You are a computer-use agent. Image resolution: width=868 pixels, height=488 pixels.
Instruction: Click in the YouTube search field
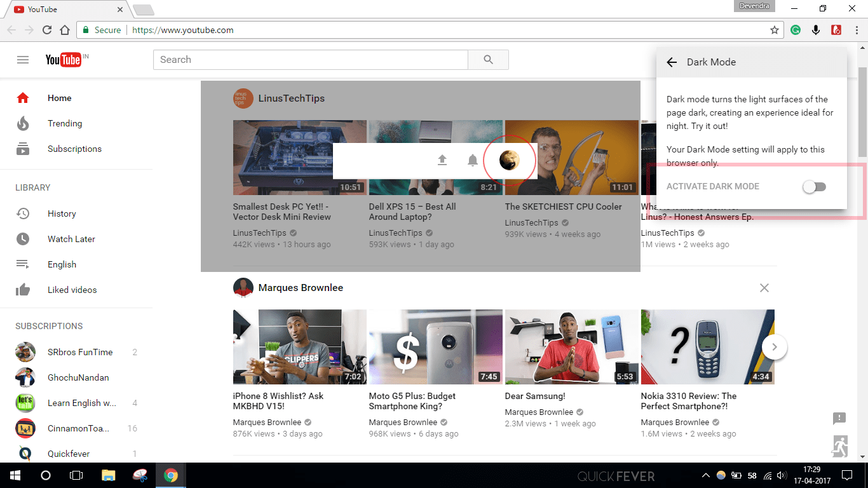coord(311,60)
